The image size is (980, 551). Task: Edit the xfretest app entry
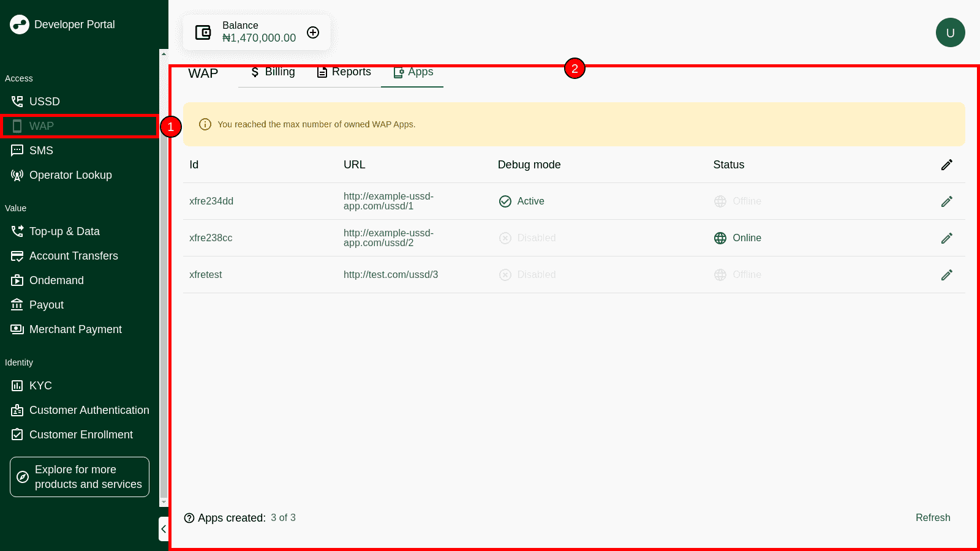tap(946, 275)
